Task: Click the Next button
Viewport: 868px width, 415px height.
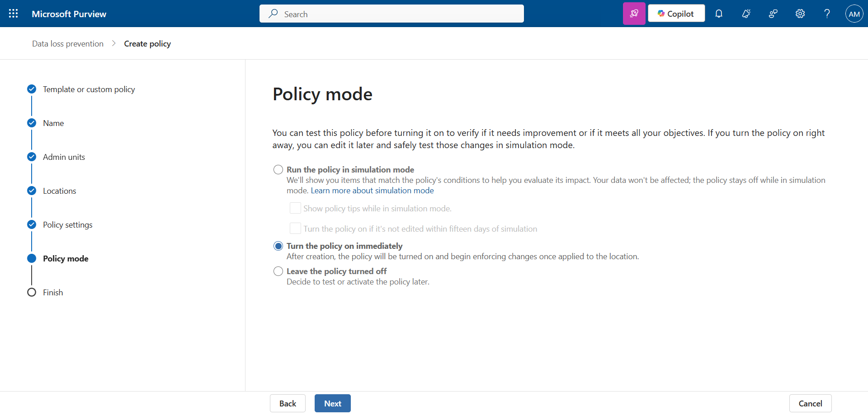Action: [x=332, y=403]
